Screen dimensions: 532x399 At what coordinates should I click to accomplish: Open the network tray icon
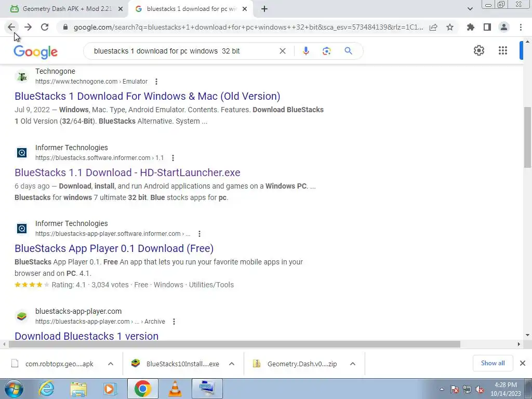coord(467,390)
